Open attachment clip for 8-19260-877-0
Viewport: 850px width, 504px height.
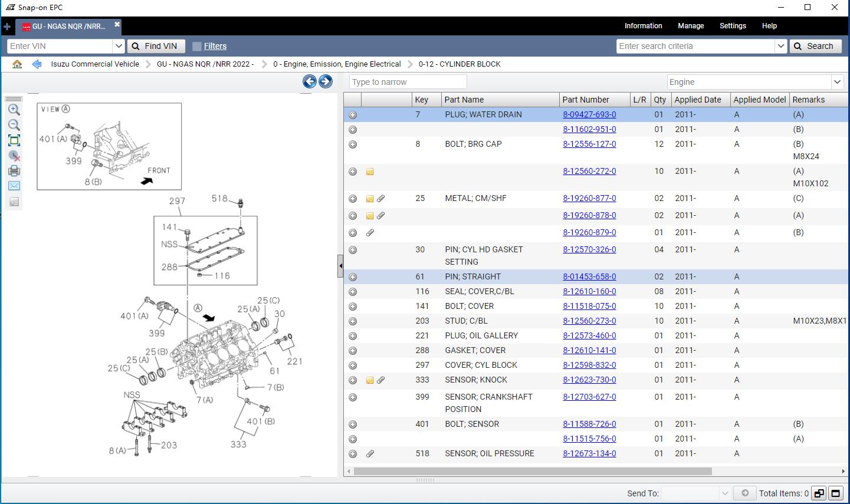[x=381, y=199]
